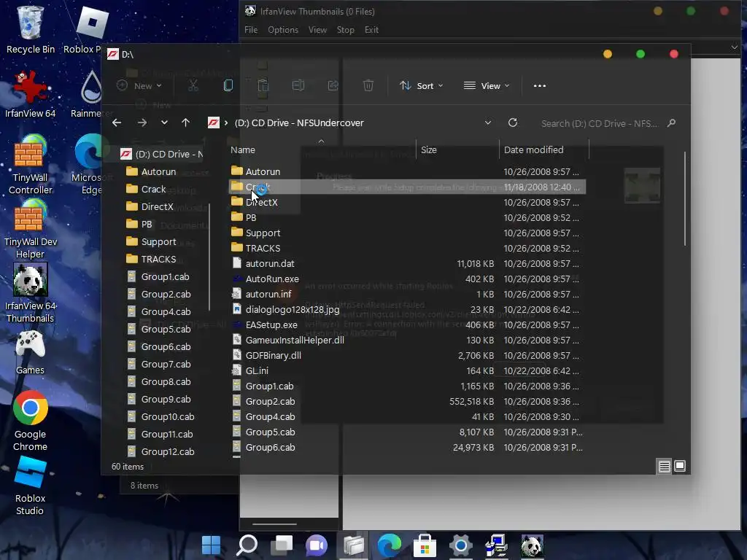Screen dimensions: 747x560
Task: Open Microsoft Edge from taskbar
Action: (390, 545)
